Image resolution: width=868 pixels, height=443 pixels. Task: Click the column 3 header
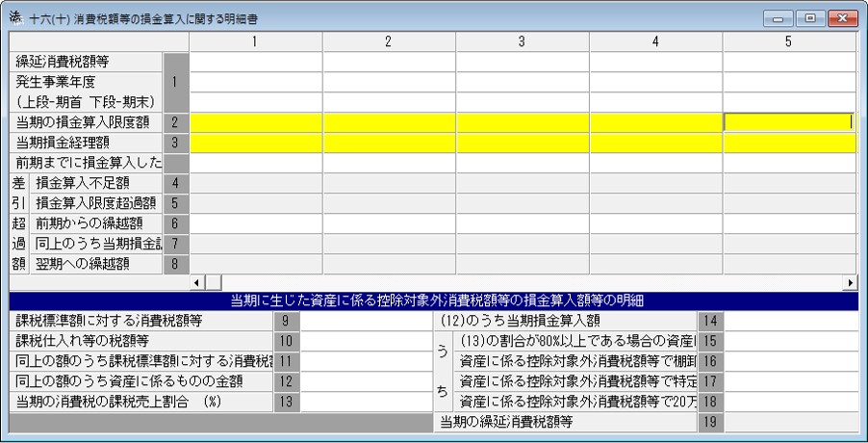click(x=522, y=41)
